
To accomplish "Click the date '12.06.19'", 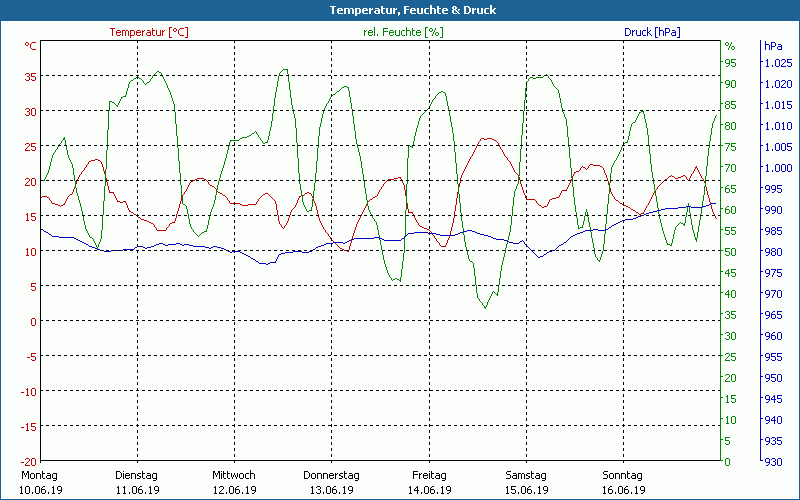I will [x=235, y=490].
